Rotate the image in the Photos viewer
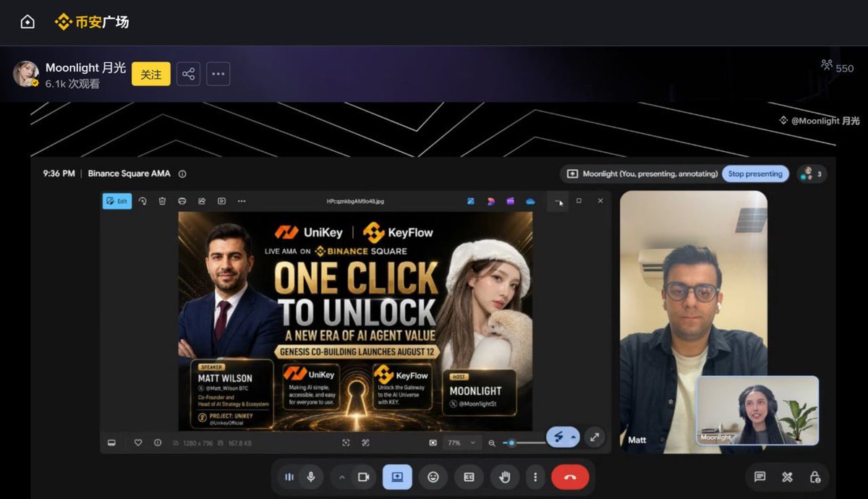This screenshot has width=868, height=499. pyautogui.click(x=142, y=201)
